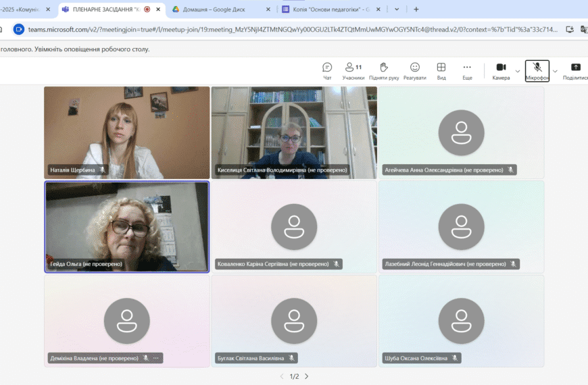588x385 pixels.
Task: Click the desktop notifications banner text
Action: [x=75, y=49]
